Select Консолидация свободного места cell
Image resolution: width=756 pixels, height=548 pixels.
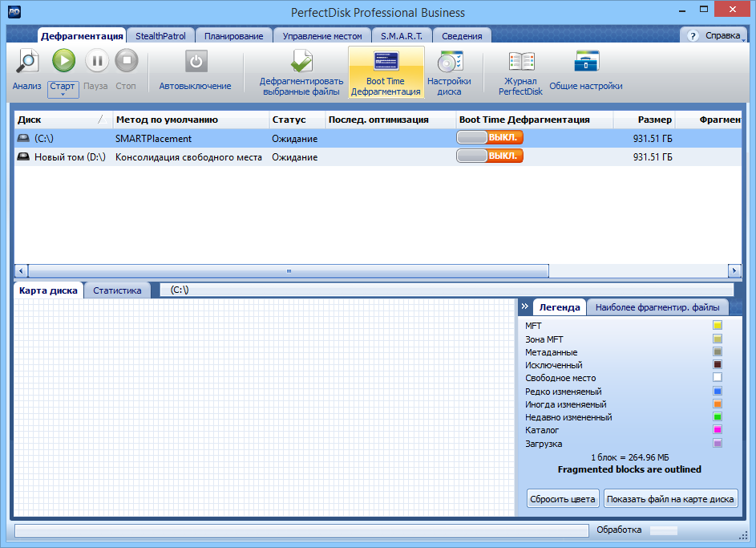click(188, 156)
